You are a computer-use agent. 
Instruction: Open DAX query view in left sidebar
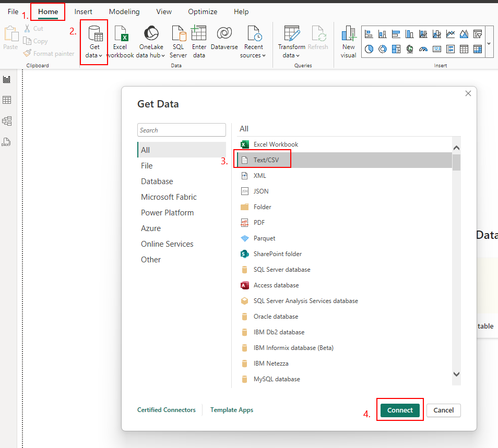7,142
